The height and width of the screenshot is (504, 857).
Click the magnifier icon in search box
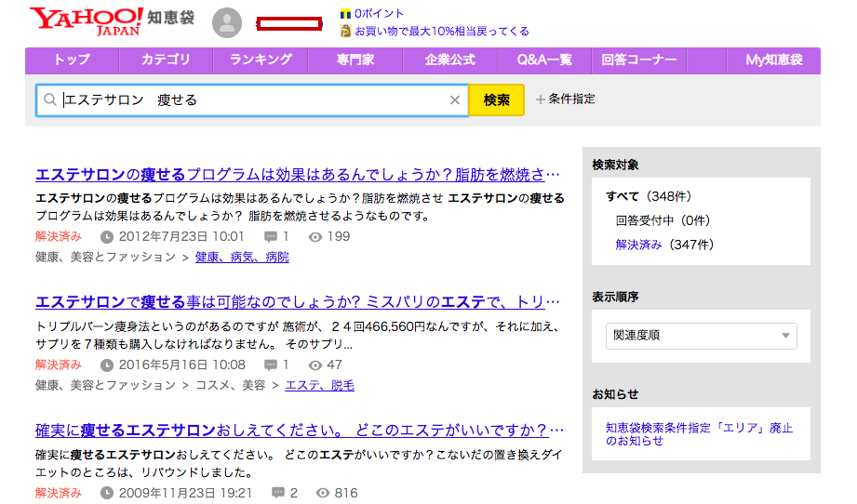50,100
